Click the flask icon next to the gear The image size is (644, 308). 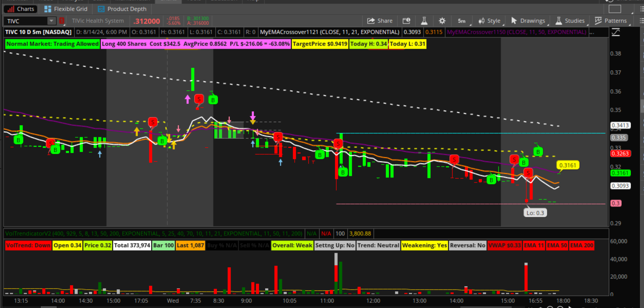click(424, 21)
